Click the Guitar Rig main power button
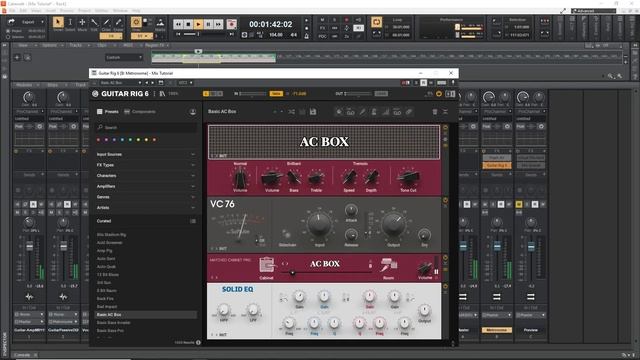This screenshot has height=360, width=640. click(439, 94)
